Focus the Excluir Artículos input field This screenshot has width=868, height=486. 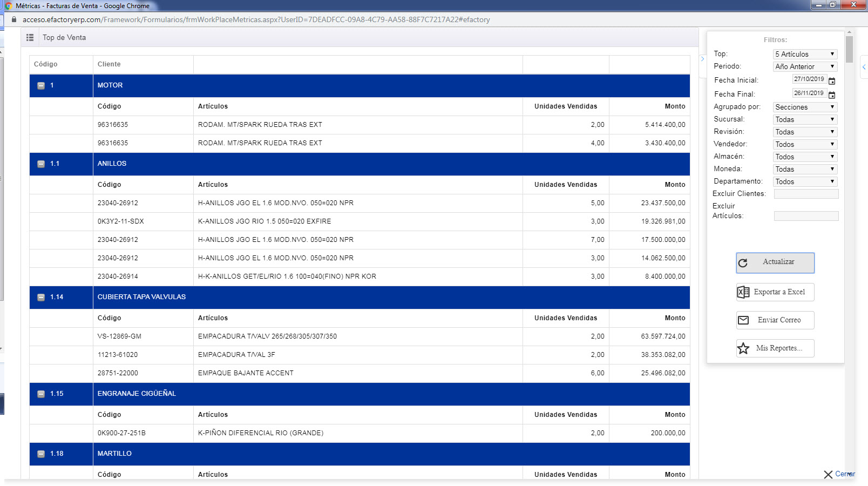806,216
